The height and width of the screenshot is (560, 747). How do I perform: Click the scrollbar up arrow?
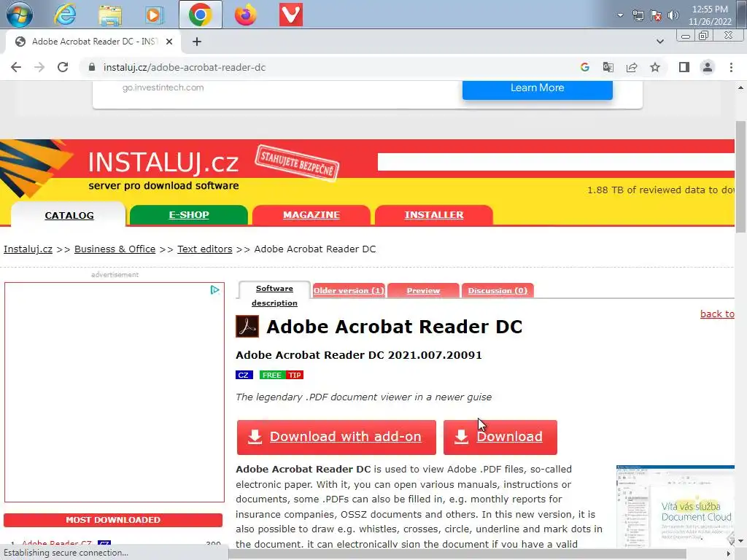(740, 87)
